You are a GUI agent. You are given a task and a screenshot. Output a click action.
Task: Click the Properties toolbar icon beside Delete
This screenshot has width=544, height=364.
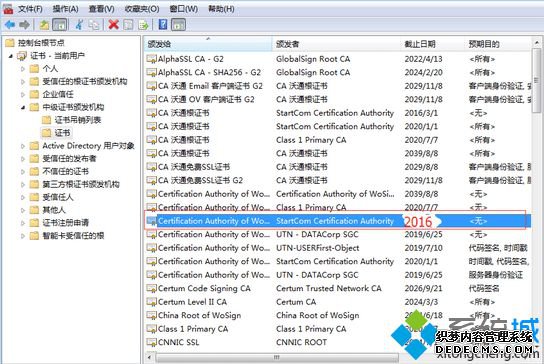pyautogui.click(x=129, y=25)
